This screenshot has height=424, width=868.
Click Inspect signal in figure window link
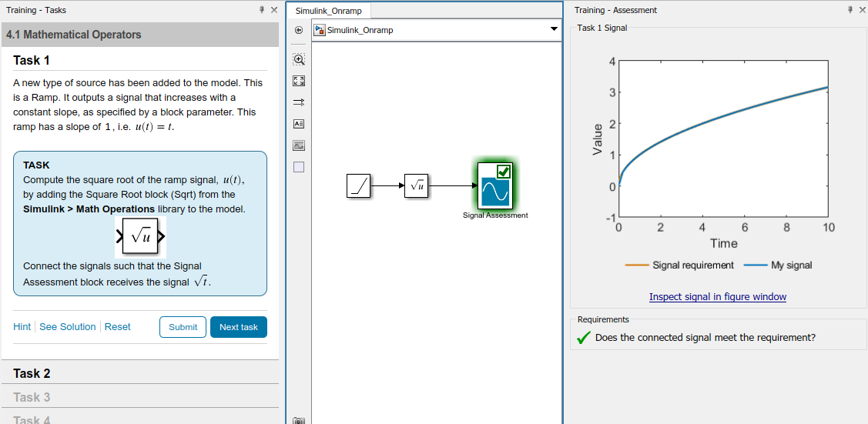coord(717,297)
